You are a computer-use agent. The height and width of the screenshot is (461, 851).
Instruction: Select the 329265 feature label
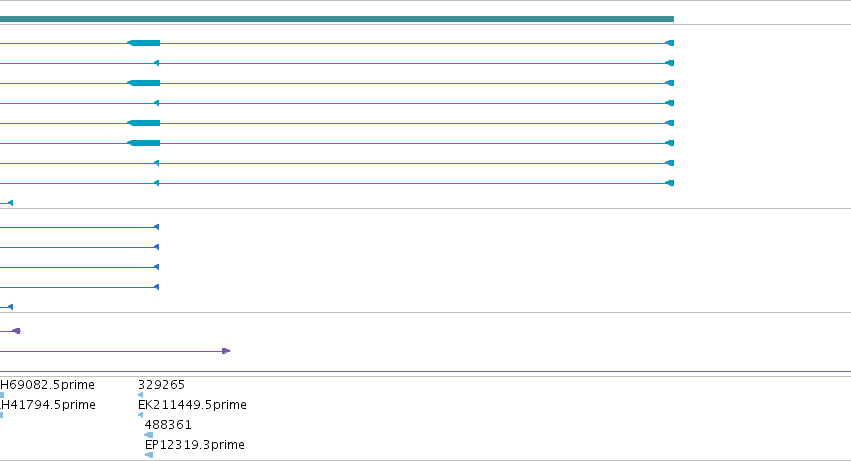tap(161, 384)
